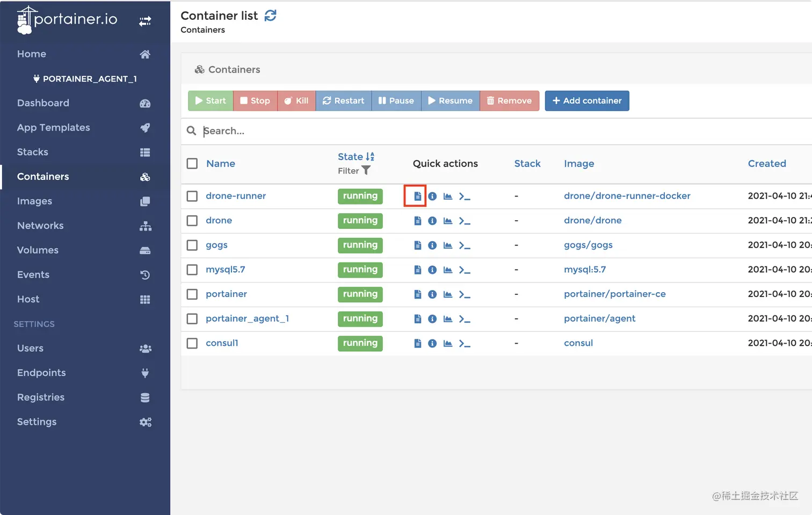Open Events in the sidebar
Image resolution: width=812 pixels, height=515 pixels.
click(x=85, y=274)
